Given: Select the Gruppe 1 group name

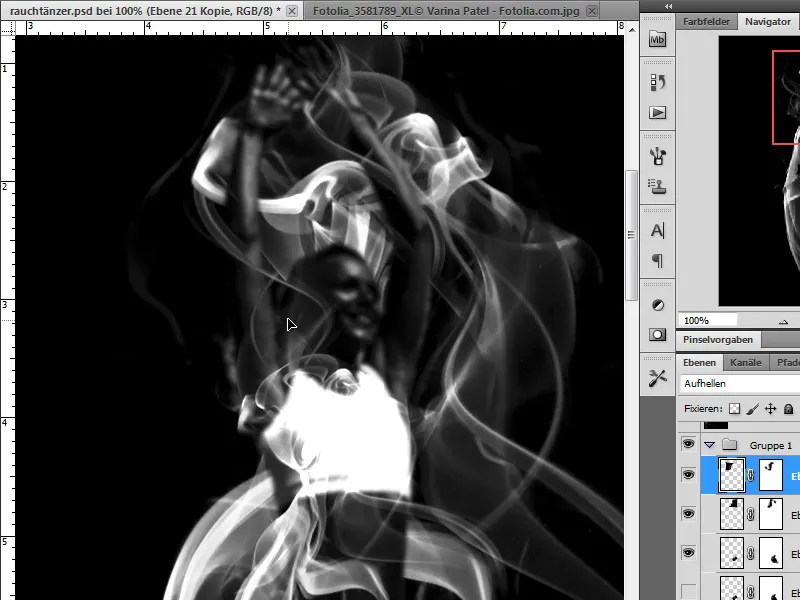Looking at the screenshot, I should 770,445.
